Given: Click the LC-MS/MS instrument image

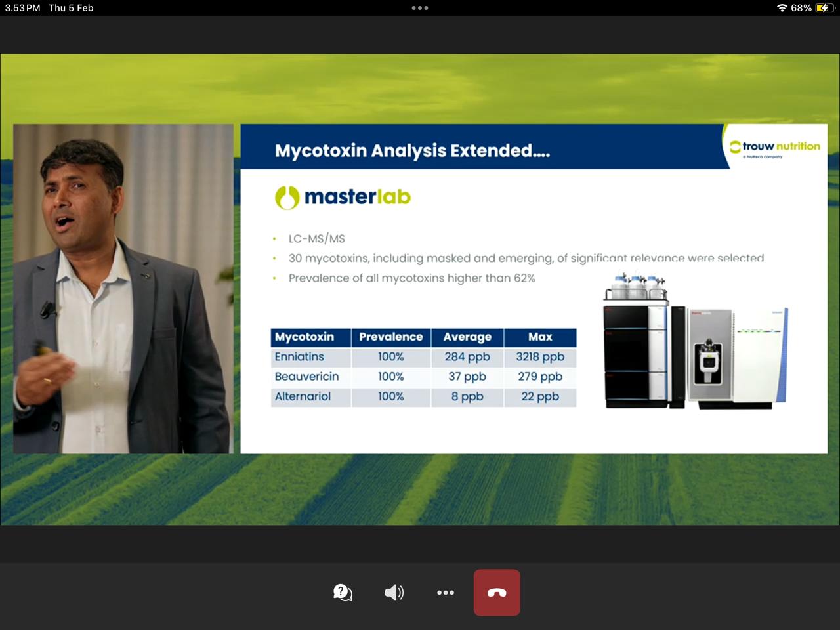Looking at the screenshot, I should [696, 343].
